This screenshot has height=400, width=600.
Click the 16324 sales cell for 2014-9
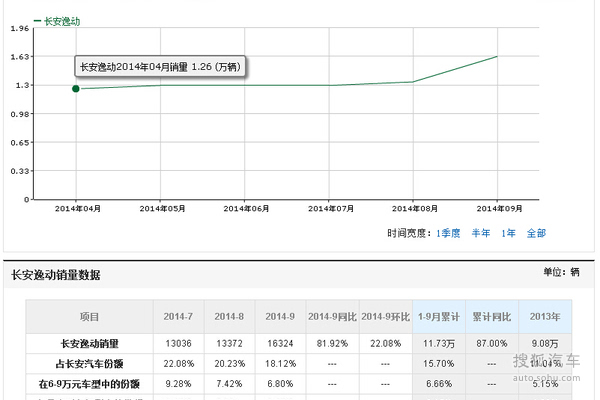280,343
